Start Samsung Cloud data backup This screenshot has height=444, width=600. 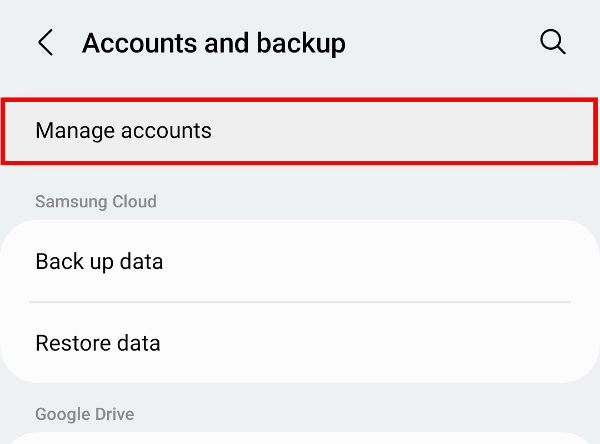[x=300, y=262]
